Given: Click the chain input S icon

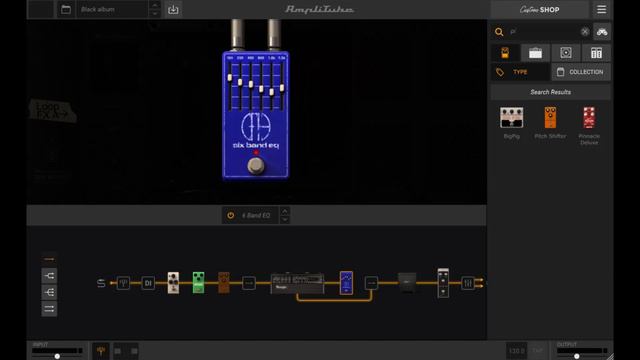Looking at the screenshot, I should pos(101,283).
